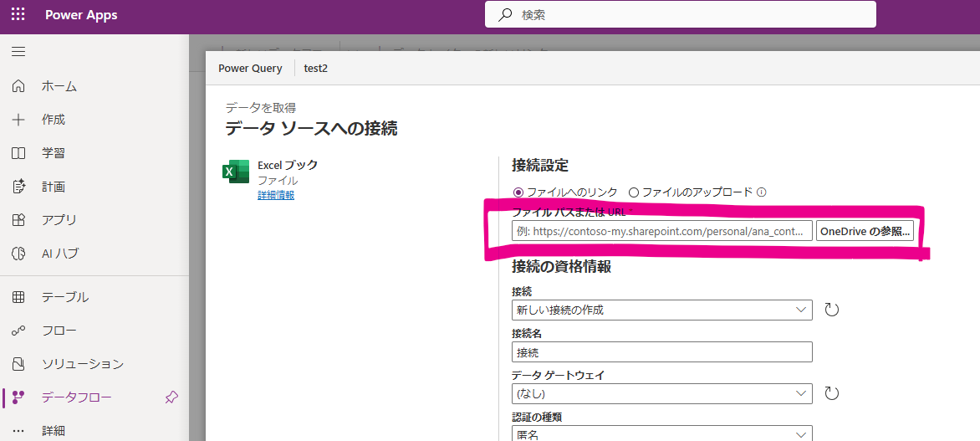Click the ホーム house icon
The width and height of the screenshot is (980, 441).
18,86
